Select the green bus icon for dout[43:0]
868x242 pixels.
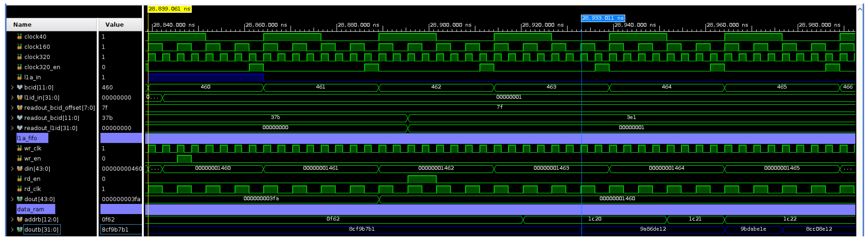[x=19, y=199]
